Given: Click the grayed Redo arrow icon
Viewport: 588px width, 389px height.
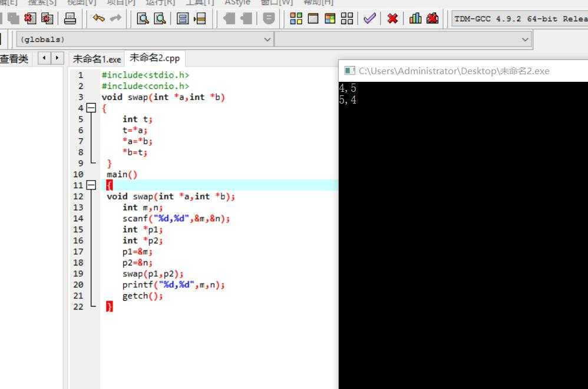Looking at the screenshot, I should pos(116,18).
